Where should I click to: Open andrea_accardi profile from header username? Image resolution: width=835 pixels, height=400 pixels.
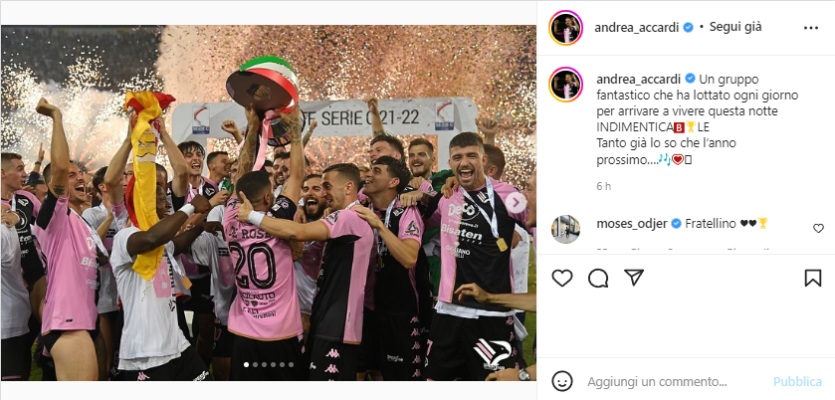pos(636,28)
